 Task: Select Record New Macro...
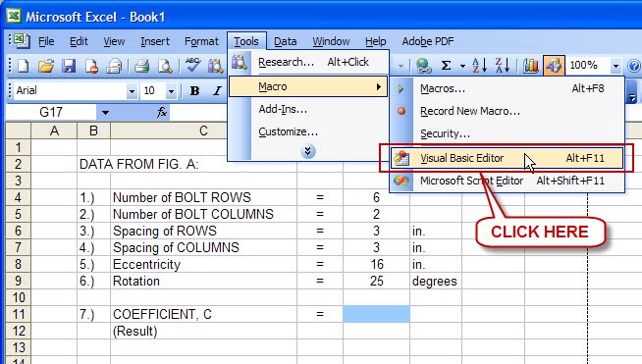[x=507, y=111]
